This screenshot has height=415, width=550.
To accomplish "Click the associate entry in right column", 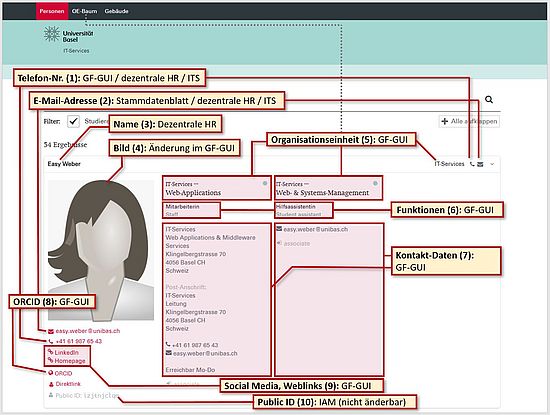I will (297, 243).
